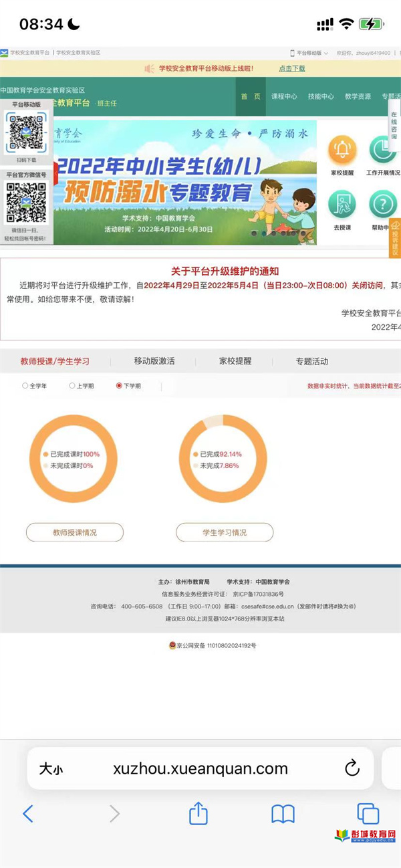
Task: Open the 去授课 teaching icon
Action: coord(342,204)
